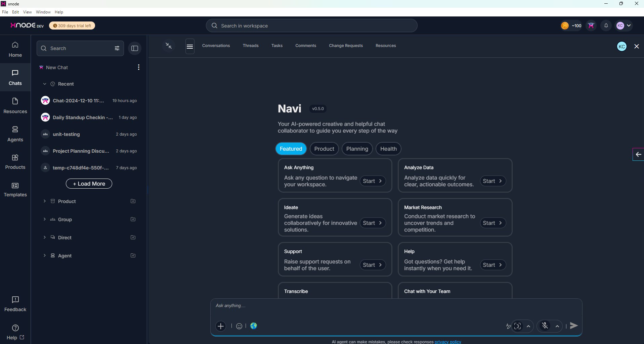
Task: Switch to the Threads tab
Action: [x=251, y=46]
